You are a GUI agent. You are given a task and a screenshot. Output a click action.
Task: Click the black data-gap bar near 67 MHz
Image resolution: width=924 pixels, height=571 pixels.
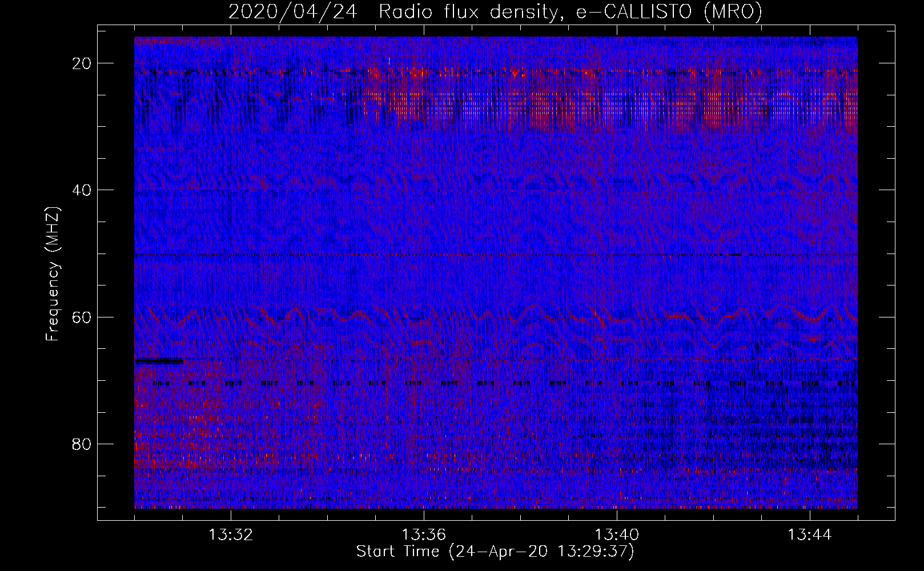[159, 361]
